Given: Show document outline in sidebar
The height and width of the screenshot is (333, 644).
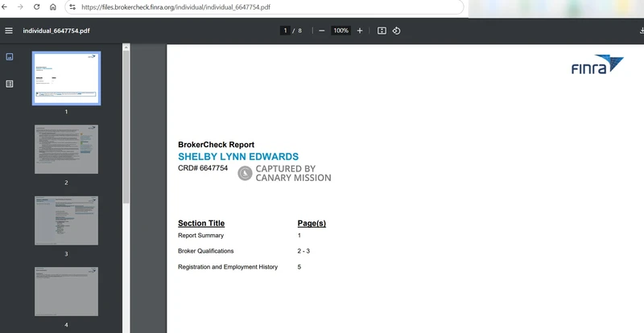Looking at the screenshot, I should coord(10,84).
